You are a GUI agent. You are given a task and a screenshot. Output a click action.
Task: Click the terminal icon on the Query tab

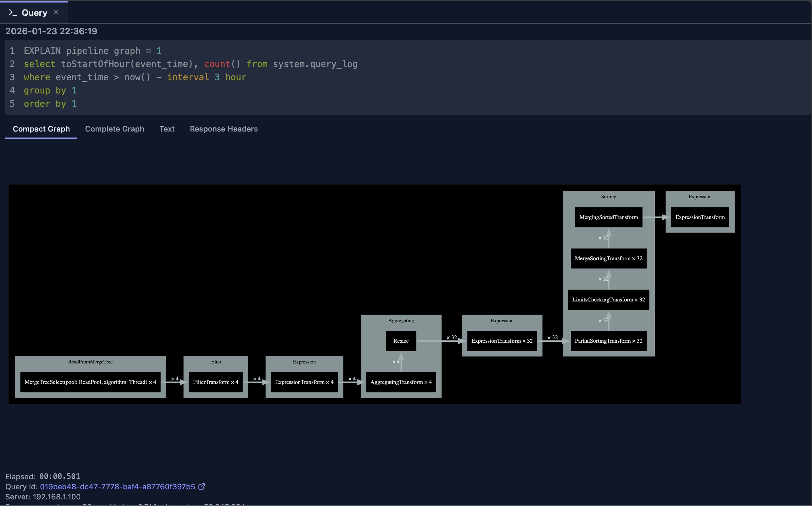(13, 12)
